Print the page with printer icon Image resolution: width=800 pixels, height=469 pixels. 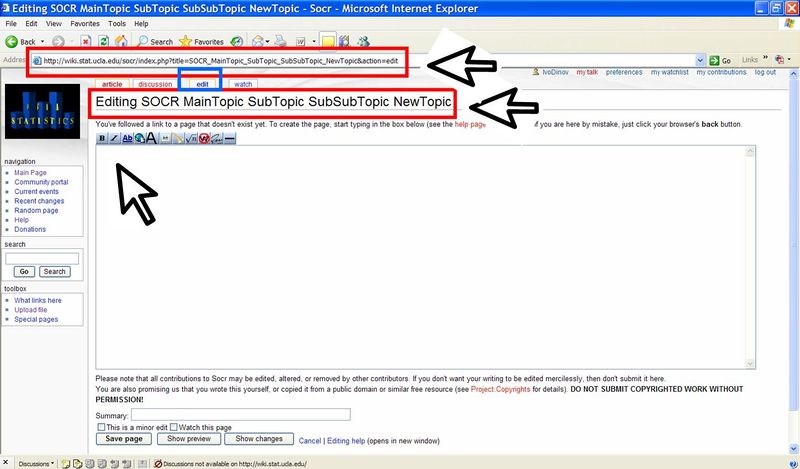280,42
